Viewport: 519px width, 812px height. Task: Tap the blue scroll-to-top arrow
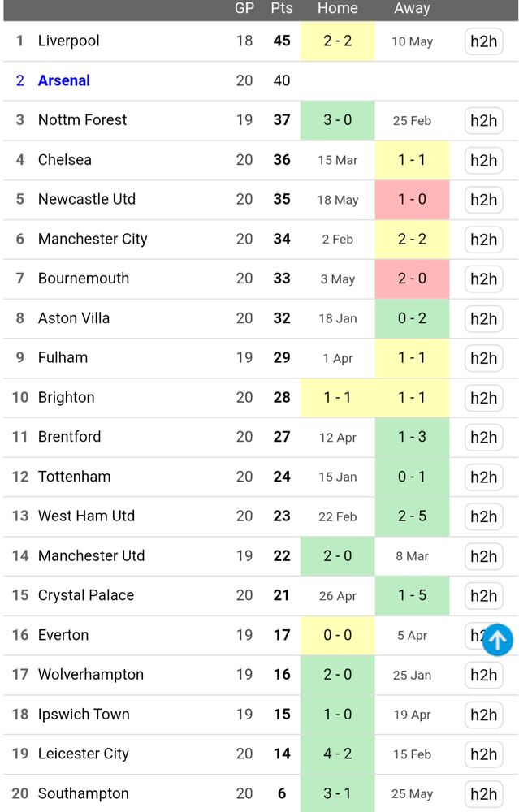497,641
